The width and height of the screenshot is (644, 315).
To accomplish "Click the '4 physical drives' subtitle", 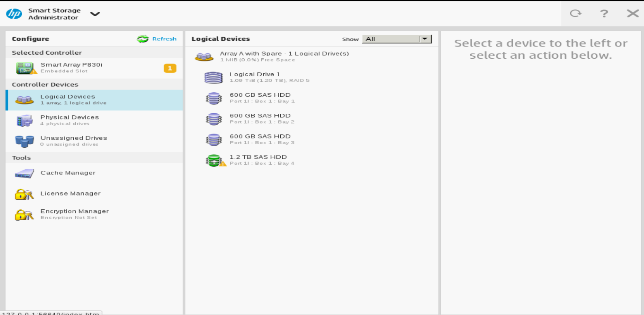I will tap(65, 124).
